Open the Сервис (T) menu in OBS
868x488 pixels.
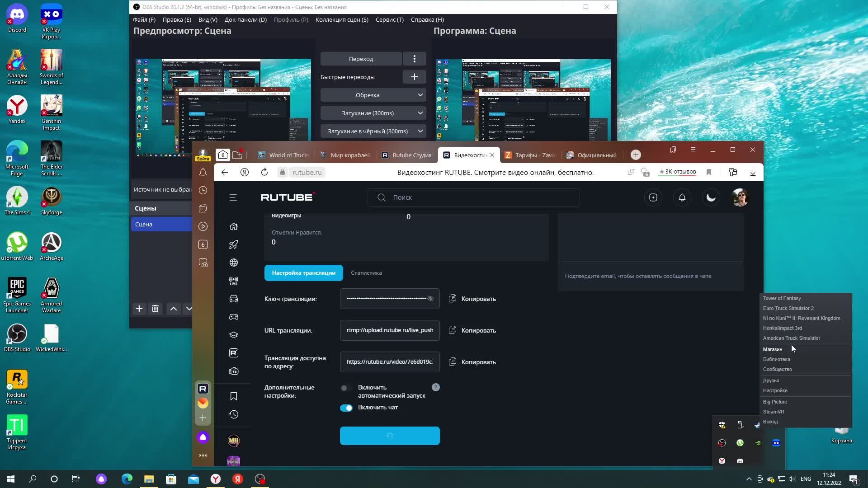[x=389, y=19]
